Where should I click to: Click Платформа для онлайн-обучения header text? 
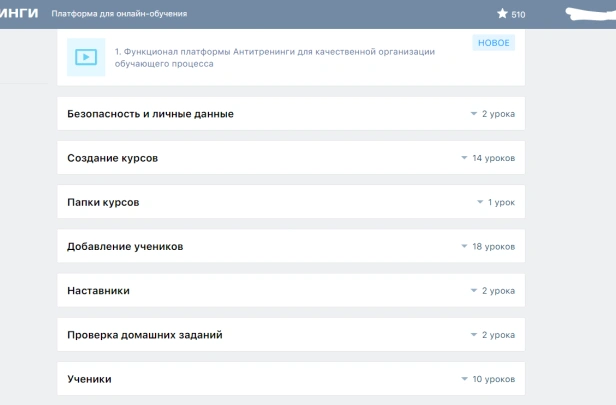pyautogui.click(x=118, y=14)
